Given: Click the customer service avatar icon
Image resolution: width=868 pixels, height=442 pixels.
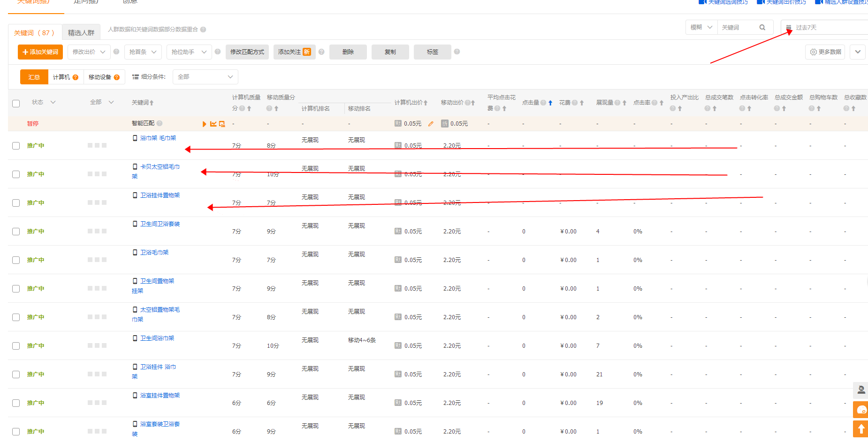Looking at the screenshot, I should click(861, 390).
